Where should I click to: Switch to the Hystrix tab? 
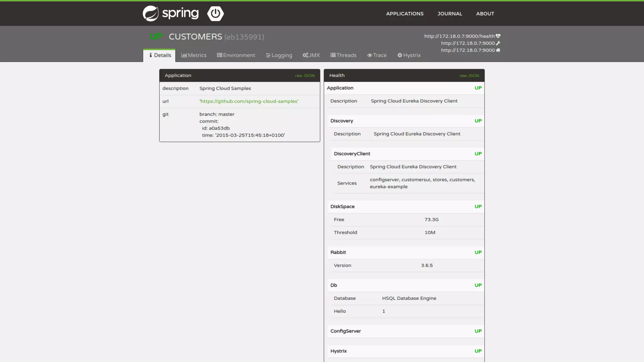click(x=409, y=55)
